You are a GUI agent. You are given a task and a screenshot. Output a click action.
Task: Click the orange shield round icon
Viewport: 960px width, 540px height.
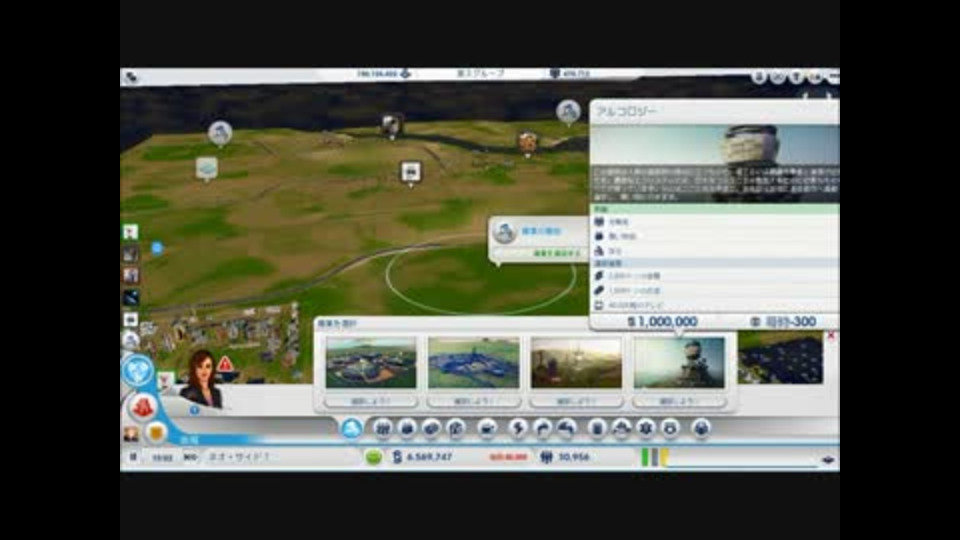tap(156, 433)
